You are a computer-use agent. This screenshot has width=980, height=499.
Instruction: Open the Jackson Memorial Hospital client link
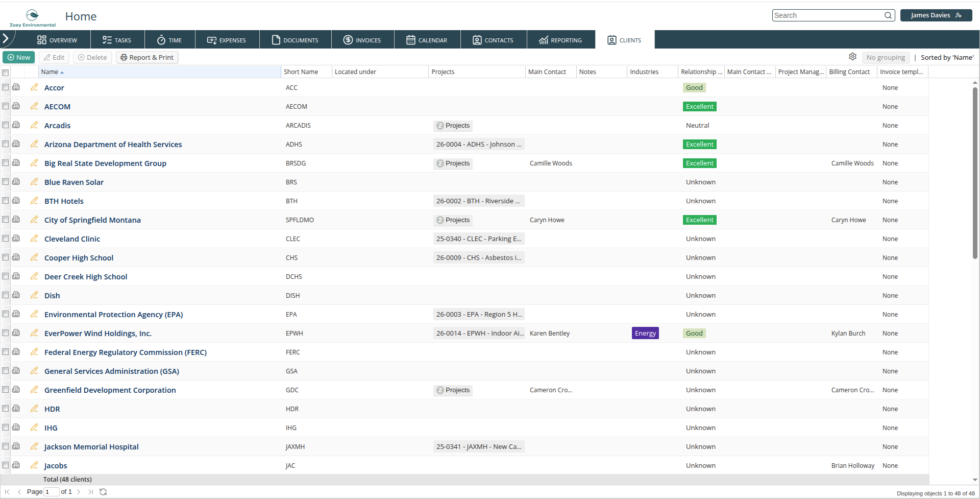pos(91,447)
